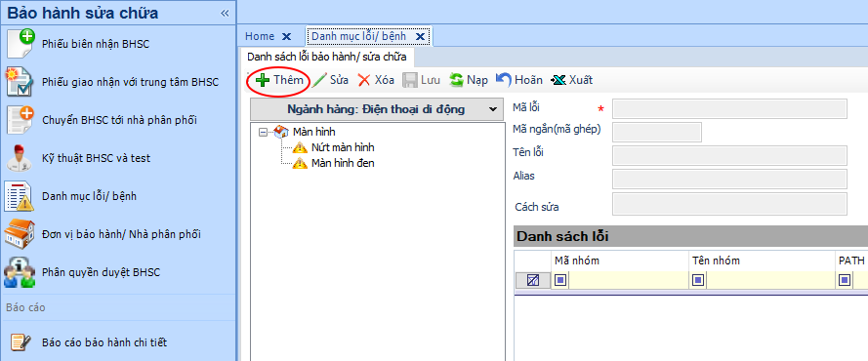This screenshot has height=361, width=868.
Task: Click the Thêm toolbar button
Action: click(279, 80)
